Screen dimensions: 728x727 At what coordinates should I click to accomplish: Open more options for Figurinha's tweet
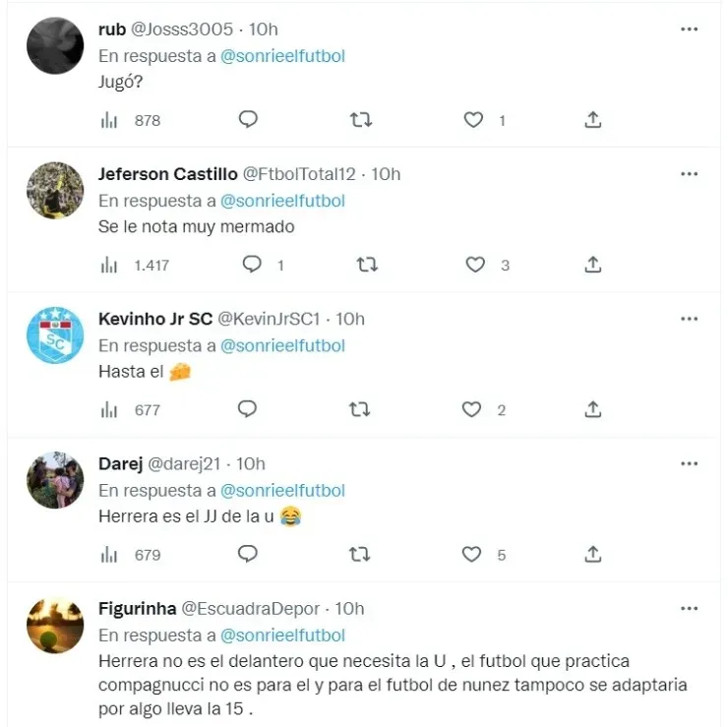[689, 608]
